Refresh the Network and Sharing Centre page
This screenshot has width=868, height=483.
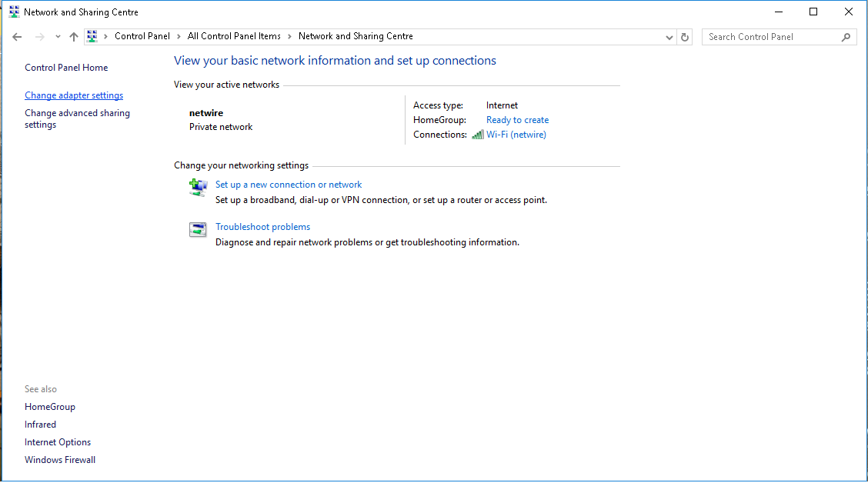685,37
